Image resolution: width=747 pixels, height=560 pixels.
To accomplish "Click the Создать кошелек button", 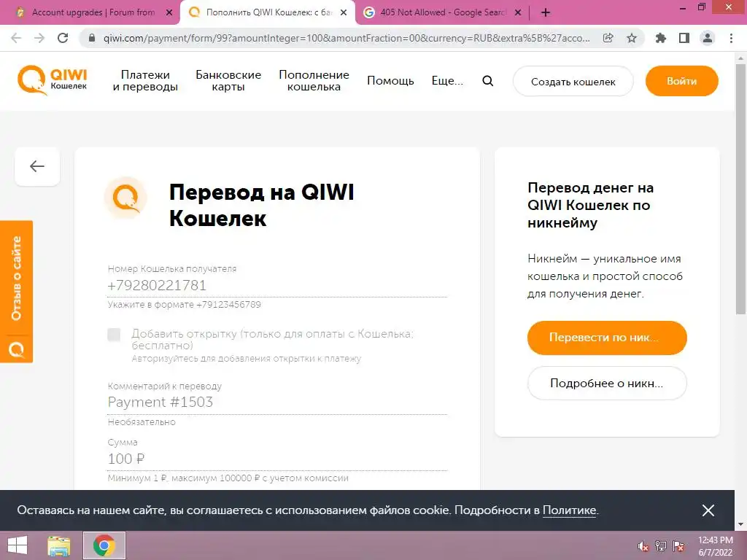I will 573,82.
